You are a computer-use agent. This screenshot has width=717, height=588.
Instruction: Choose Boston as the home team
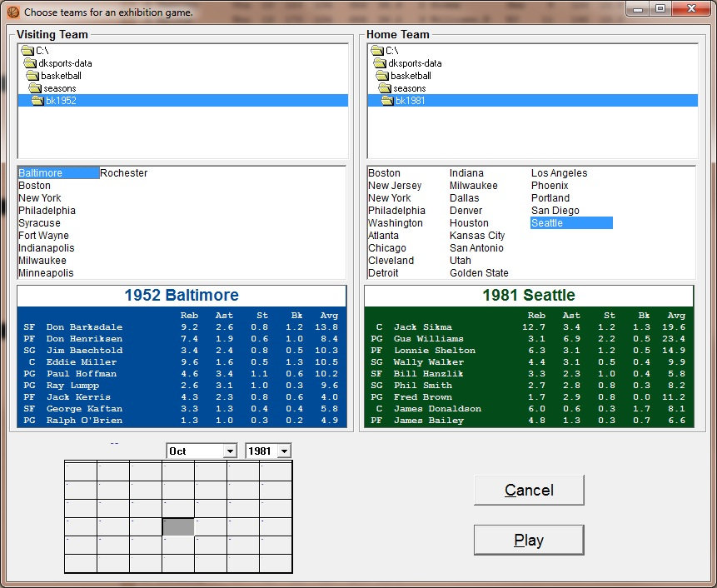coord(384,173)
